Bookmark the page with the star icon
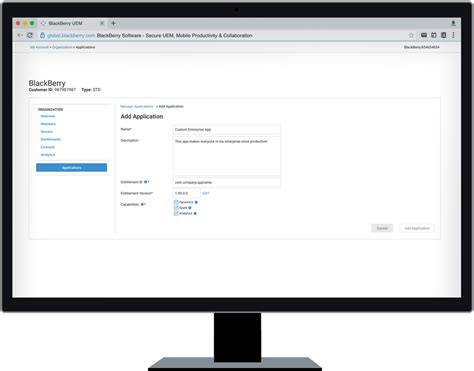The height and width of the screenshot is (371, 474). click(x=411, y=35)
